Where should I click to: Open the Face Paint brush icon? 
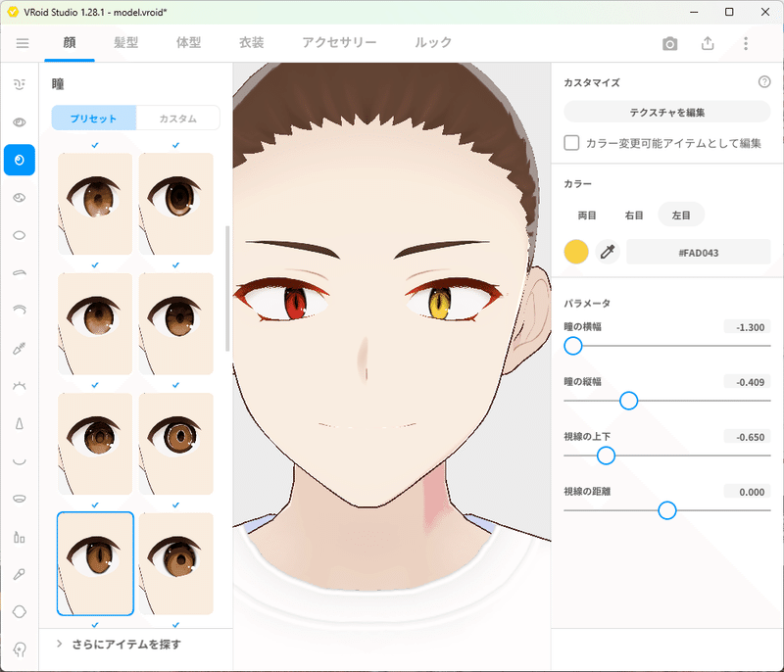[20, 574]
